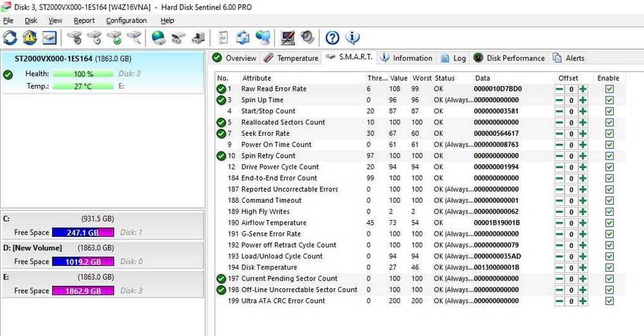Toggle Enable checkbox for Drive Power Cycle Count
This screenshot has width=644, height=336.
(x=609, y=167)
